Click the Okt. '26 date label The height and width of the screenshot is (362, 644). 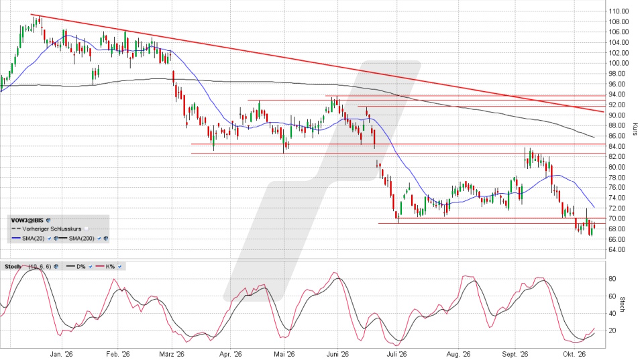[574, 354]
